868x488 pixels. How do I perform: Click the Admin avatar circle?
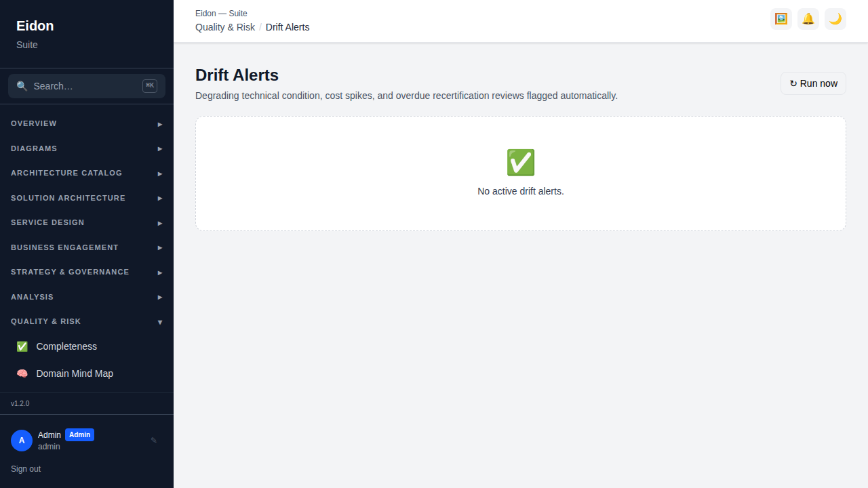pos(22,441)
